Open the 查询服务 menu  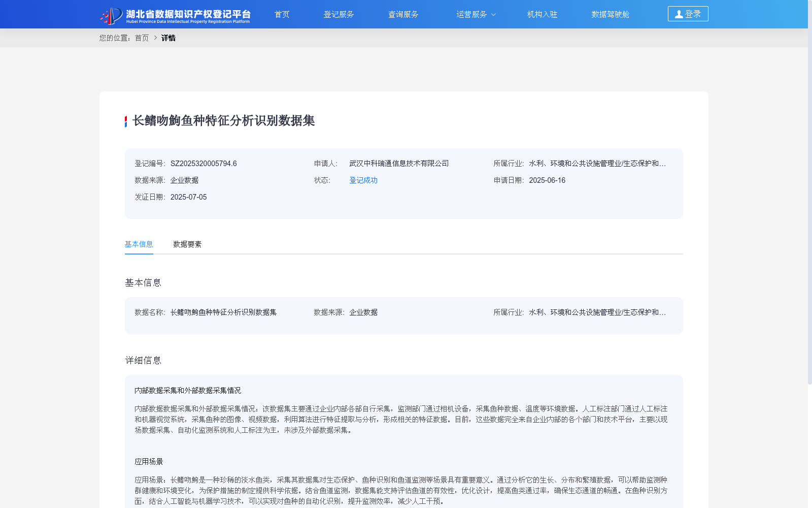(x=403, y=14)
